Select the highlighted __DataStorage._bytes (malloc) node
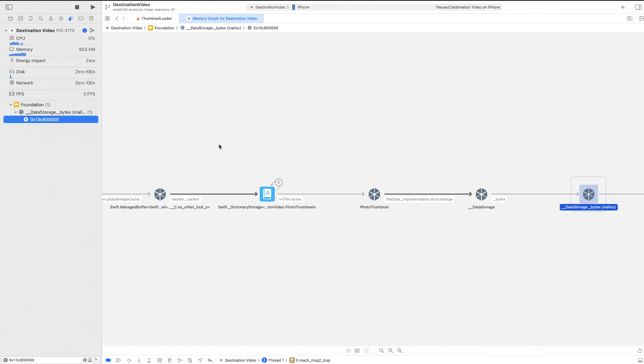 [x=589, y=194]
